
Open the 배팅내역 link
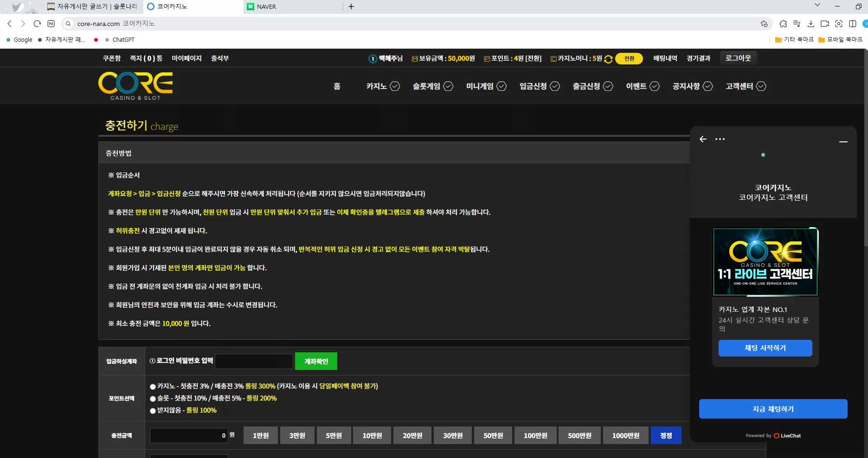(665, 58)
